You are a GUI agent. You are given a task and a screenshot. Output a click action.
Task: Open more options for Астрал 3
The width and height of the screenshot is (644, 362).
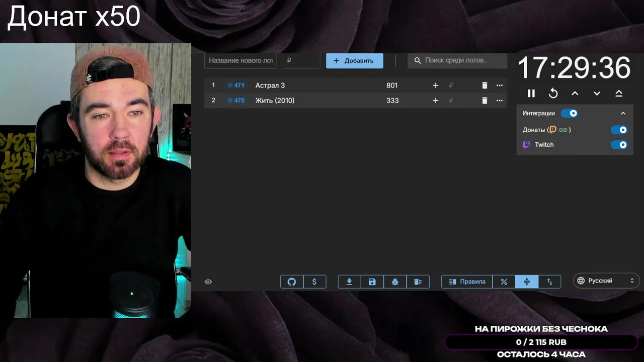[x=500, y=85]
